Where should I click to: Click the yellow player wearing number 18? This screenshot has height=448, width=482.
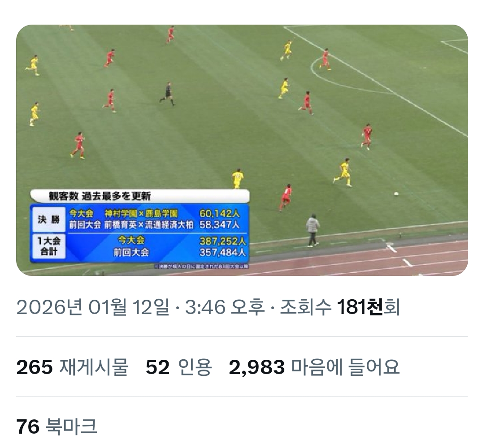[x=238, y=178]
